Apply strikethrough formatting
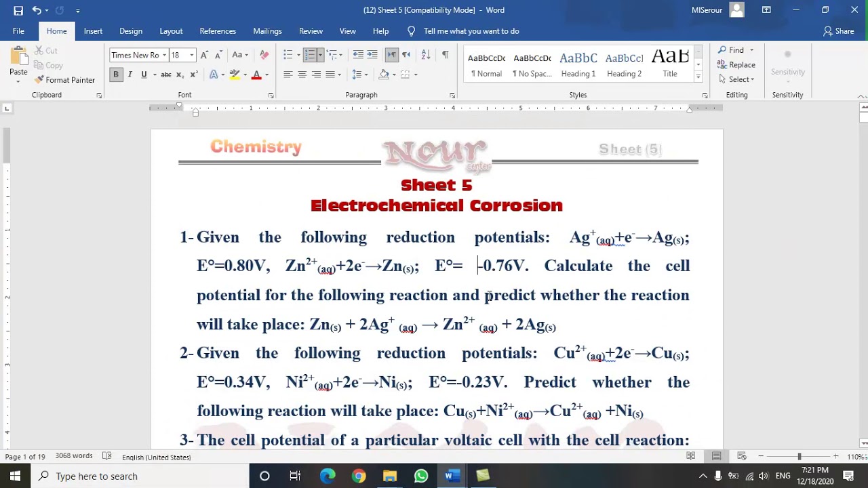Image resolution: width=868 pixels, height=488 pixels. pyautogui.click(x=165, y=75)
